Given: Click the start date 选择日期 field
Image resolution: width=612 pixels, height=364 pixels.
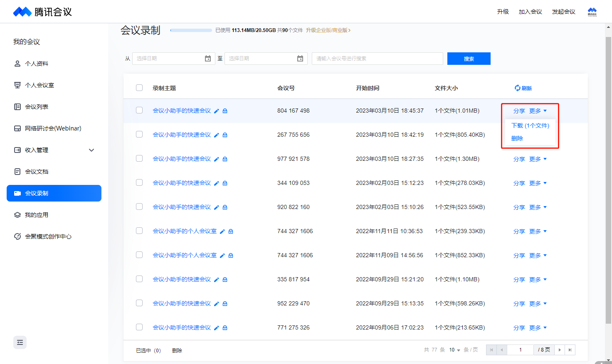Looking at the screenshot, I should 174,59.
